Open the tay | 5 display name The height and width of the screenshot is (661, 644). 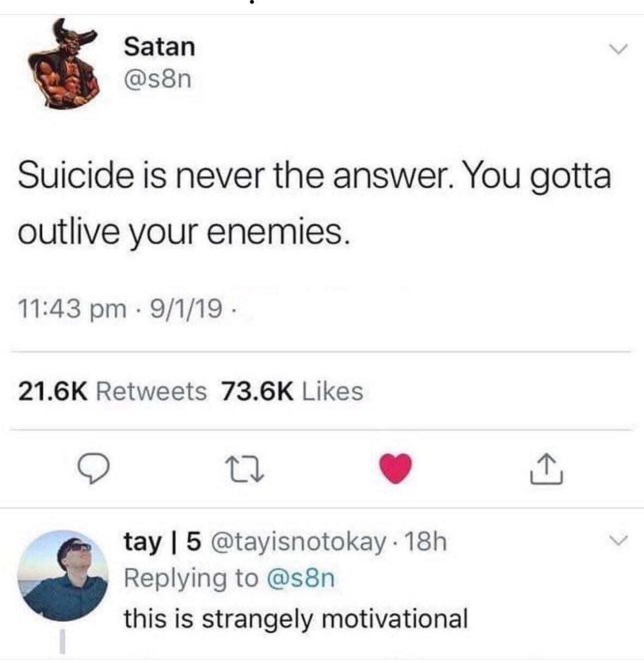coord(163,542)
